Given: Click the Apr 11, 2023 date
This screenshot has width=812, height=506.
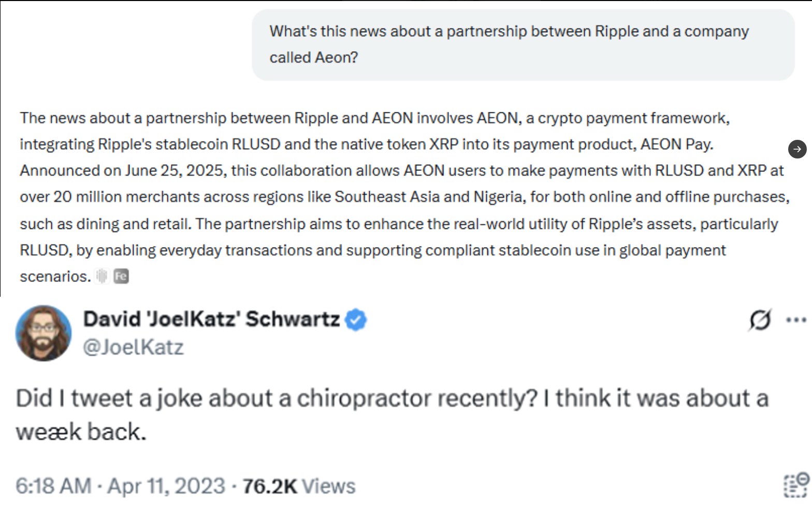Looking at the screenshot, I should (166, 486).
